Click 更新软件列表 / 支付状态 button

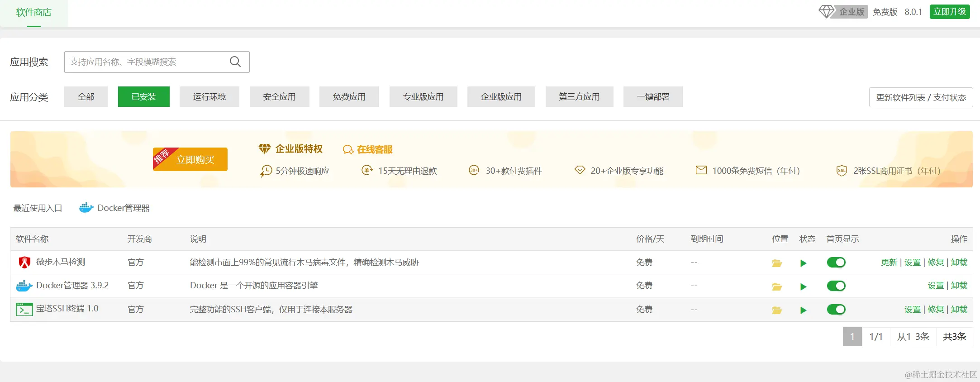pyautogui.click(x=921, y=97)
